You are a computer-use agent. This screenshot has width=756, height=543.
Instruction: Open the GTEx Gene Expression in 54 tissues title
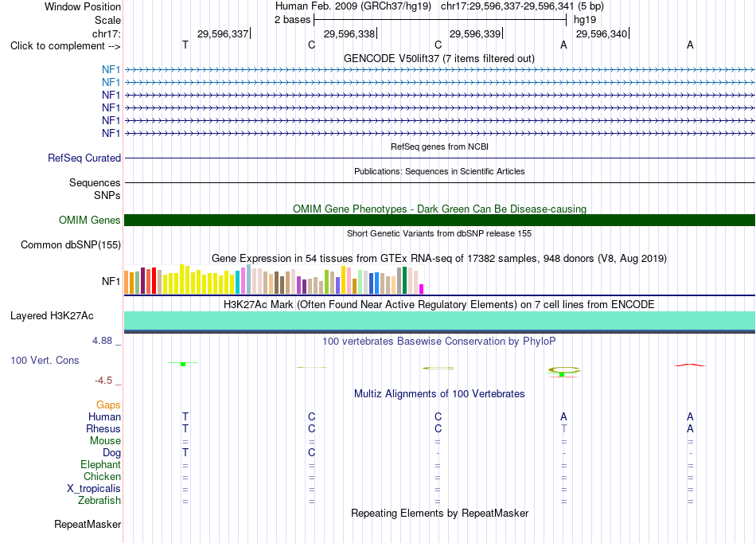click(x=438, y=259)
